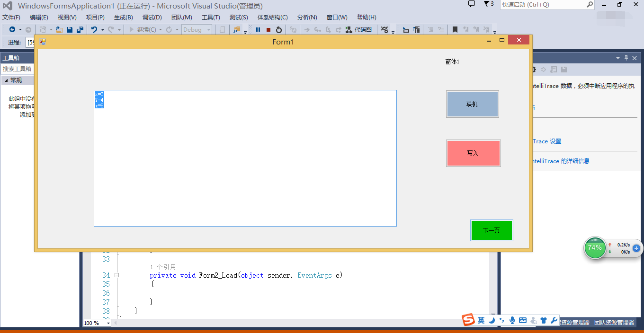Open the Sogou toolbox wrench icon
This screenshot has height=333, width=644.
554,320
